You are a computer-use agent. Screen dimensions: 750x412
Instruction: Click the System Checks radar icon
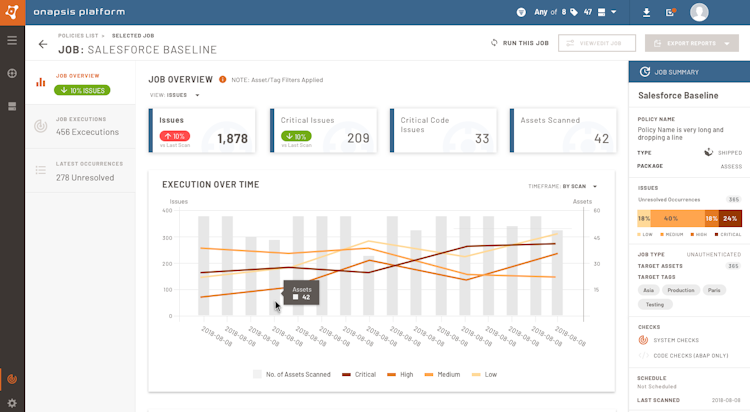click(x=643, y=340)
